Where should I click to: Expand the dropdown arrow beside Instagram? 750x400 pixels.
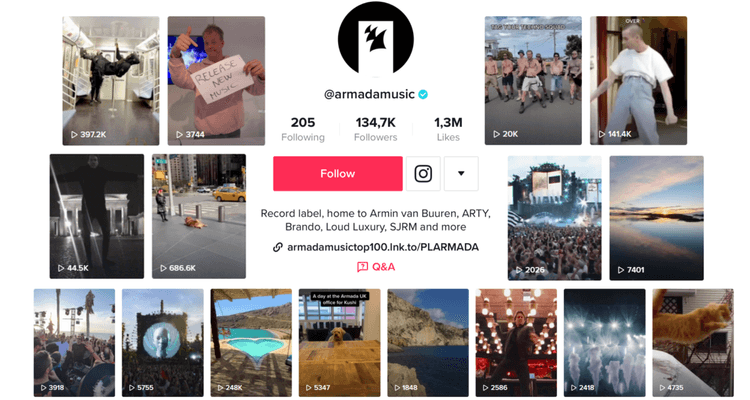point(461,173)
